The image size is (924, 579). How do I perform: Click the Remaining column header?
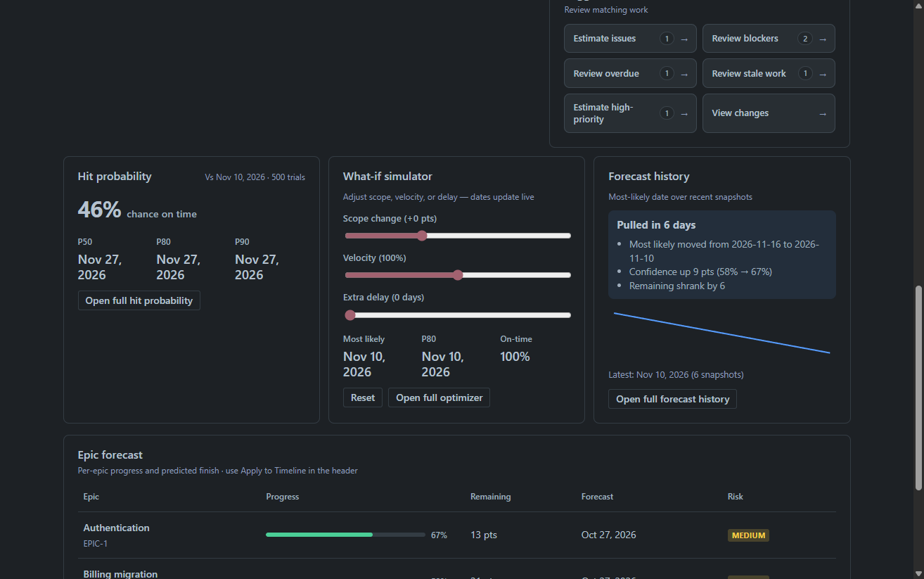pos(491,497)
